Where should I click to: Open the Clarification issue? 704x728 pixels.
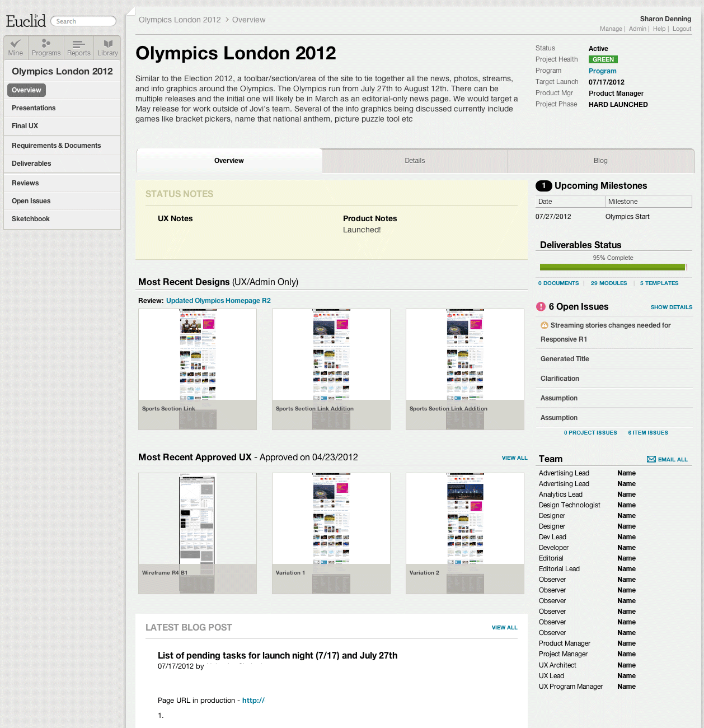click(560, 379)
